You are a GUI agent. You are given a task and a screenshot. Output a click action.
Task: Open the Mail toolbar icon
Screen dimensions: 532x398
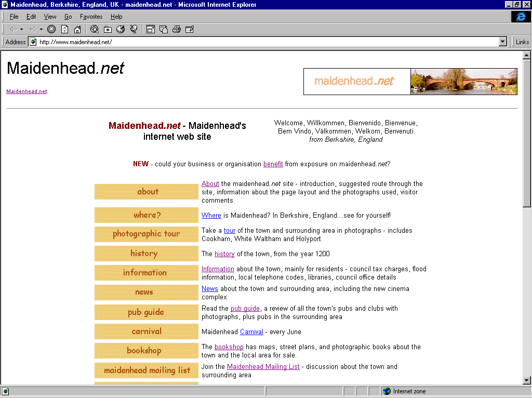pyautogui.click(x=164, y=29)
